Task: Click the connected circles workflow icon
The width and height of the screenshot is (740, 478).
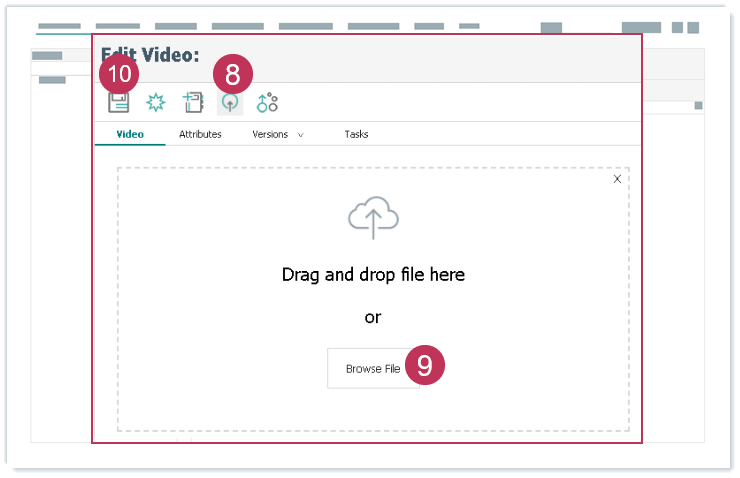Action: pyautogui.click(x=267, y=102)
